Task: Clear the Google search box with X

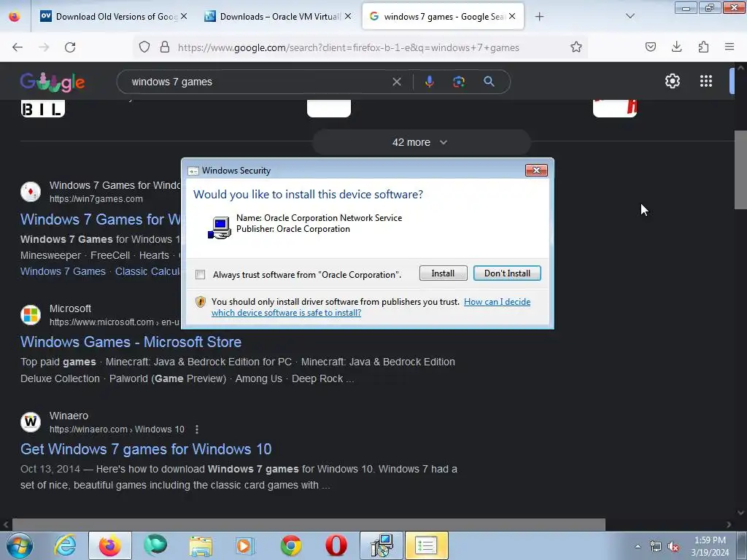Action: tap(396, 82)
